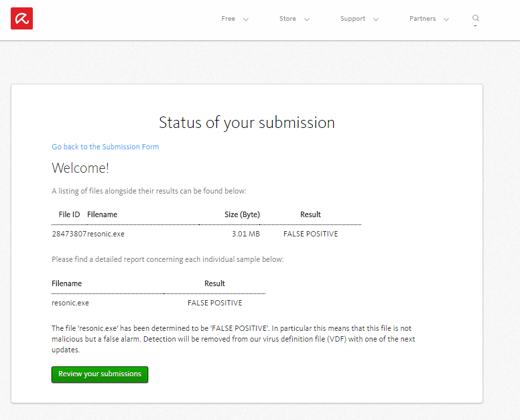
Task: Expand the chevron next to Free
Action: point(246,19)
